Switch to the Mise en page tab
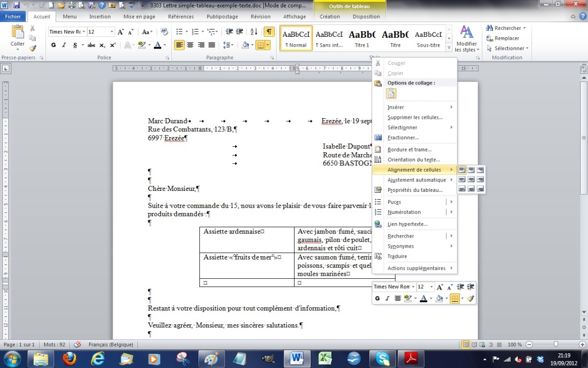This screenshot has height=368, width=588. click(x=139, y=17)
